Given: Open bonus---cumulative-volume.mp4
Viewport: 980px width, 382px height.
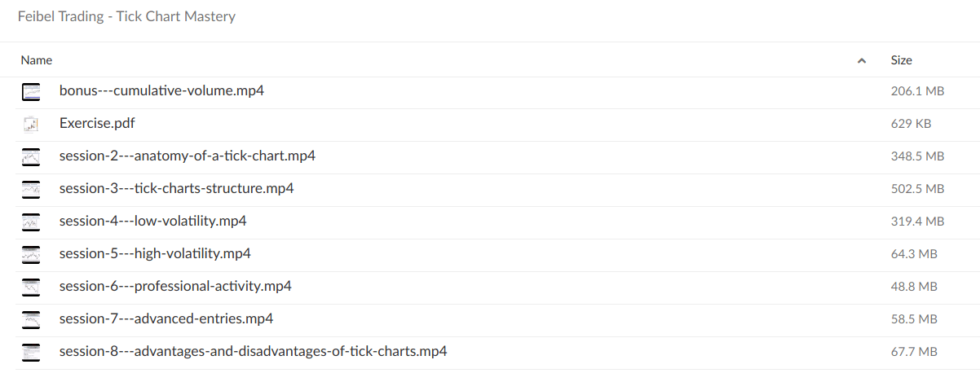Looking at the screenshot, I should 161,91.
